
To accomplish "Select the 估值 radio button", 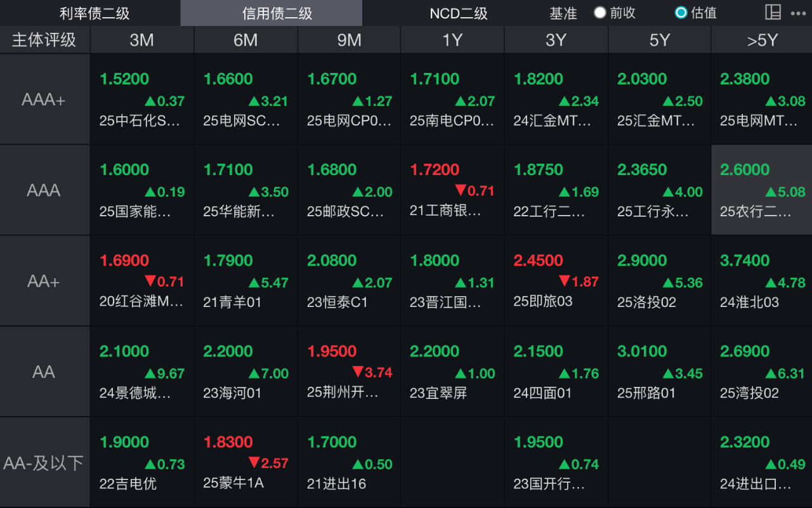I will coord(681,13).
